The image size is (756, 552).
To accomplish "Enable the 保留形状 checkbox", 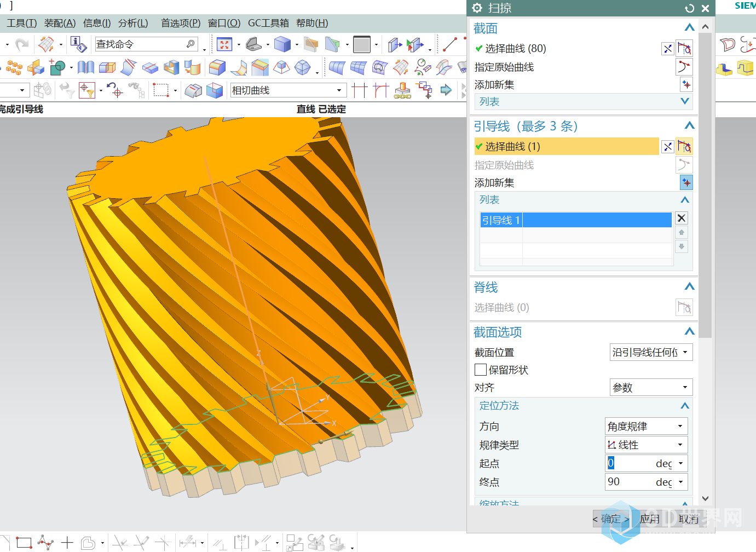I will coord(481,370).
